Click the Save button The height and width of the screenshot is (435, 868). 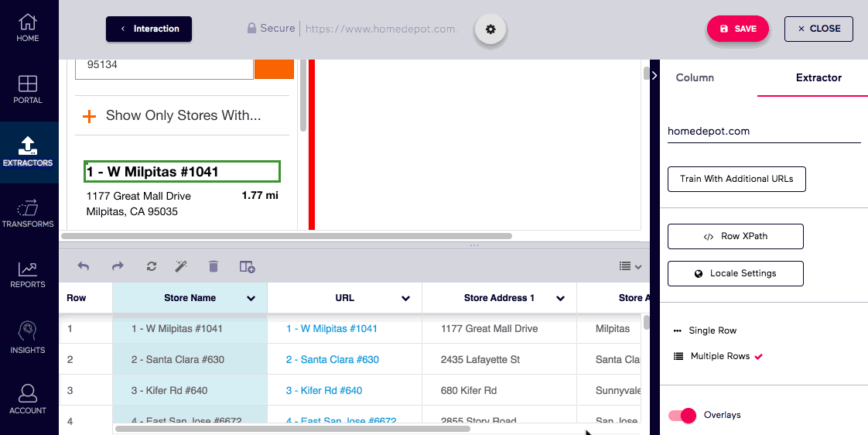[737, 29]
